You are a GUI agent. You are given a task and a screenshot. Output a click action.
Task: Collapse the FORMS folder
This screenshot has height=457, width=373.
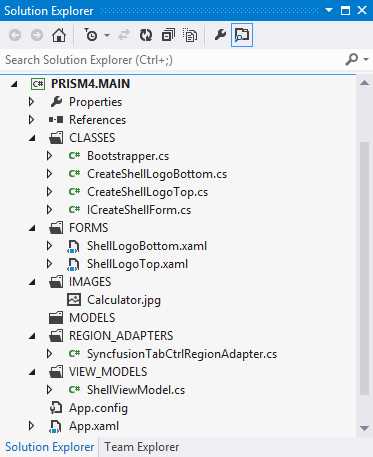point(32,228)
